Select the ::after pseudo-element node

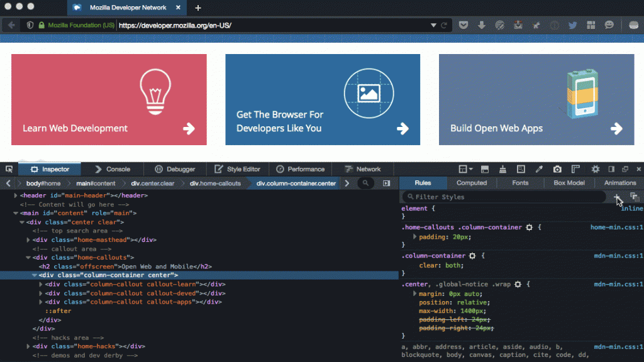(58, 311)
